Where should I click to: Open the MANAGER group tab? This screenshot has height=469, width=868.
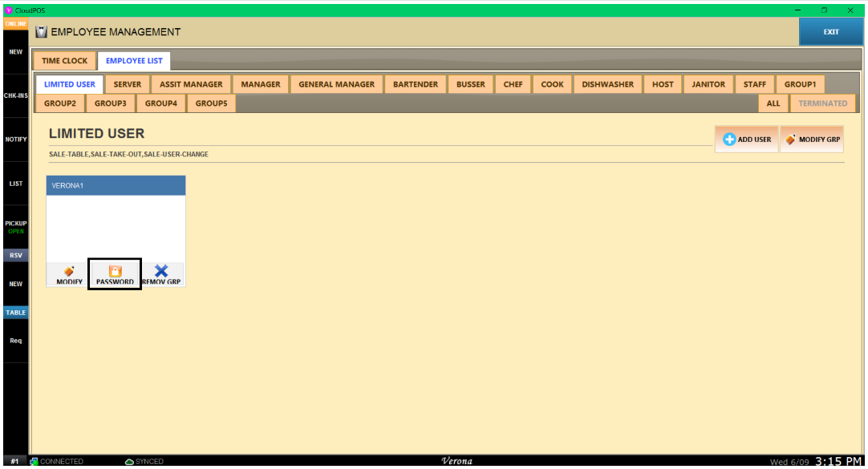click(x=261, y=84)
